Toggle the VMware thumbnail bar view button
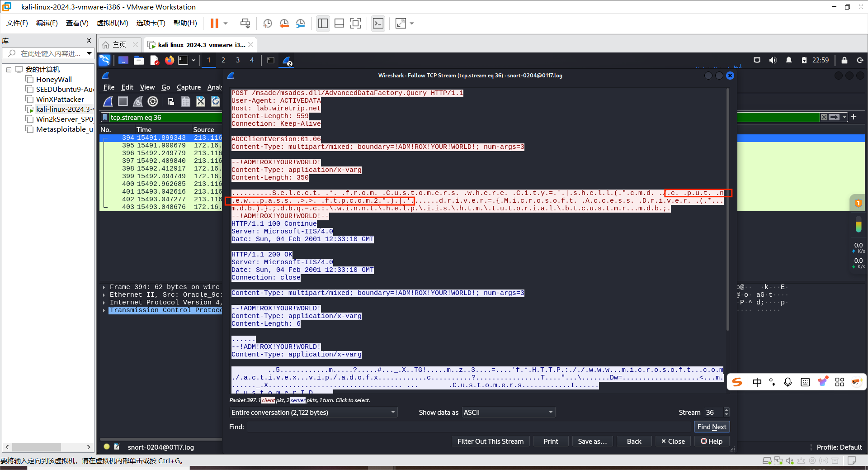Viewport: 868px width, 470px height. pos(340,24)
